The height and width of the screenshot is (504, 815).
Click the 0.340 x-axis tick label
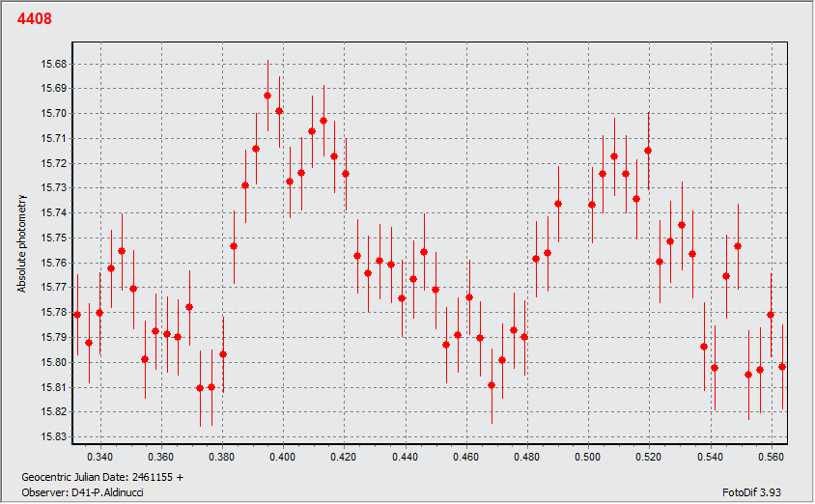click(x=99, y=457)
